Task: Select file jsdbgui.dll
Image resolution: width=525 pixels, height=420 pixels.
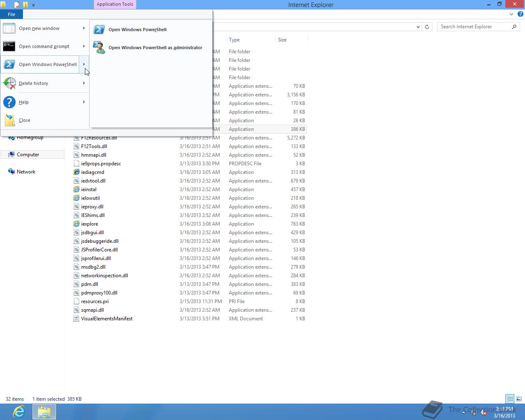Action: click(92, 233)
